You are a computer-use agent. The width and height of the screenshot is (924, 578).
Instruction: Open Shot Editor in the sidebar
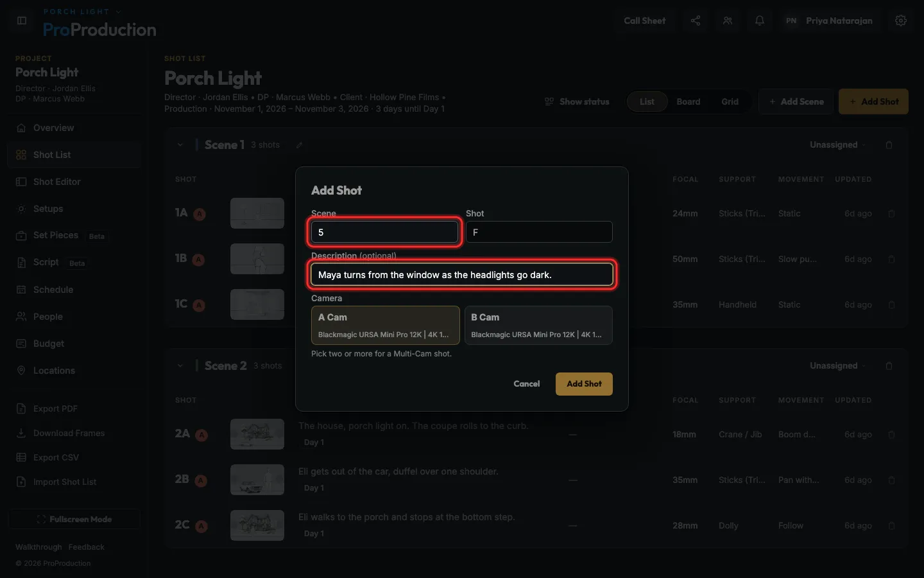click(x=74, y=182)
